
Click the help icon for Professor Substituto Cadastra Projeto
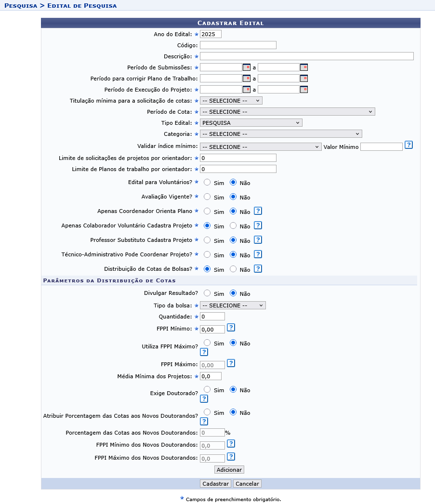point(258,239)
